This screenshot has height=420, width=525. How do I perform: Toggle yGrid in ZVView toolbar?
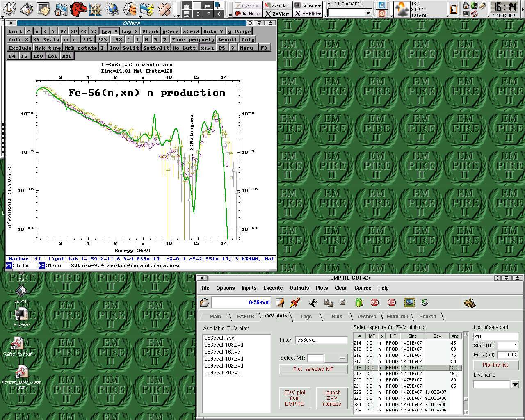(x=171, y=31)
